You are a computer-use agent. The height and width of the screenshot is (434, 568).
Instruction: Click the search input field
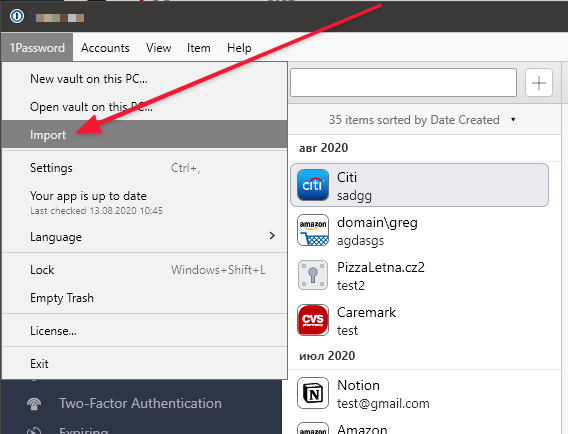[404, 83]
